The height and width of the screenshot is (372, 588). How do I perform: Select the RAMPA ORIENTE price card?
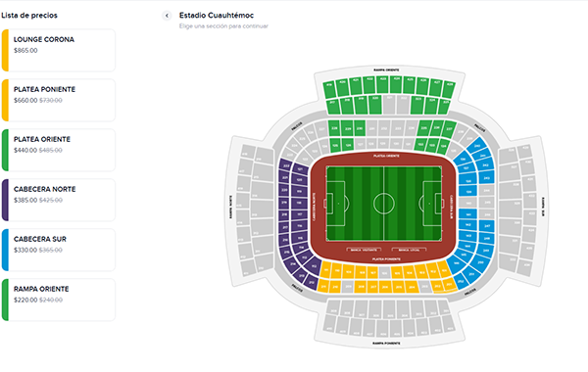(x=59, y=300)
